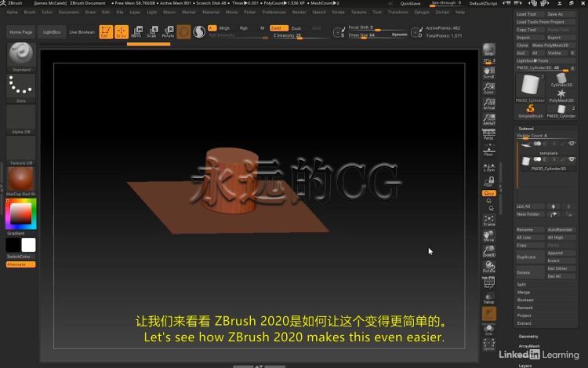Expand the Boolean section
588x368 pixels.
tap(525, 300)
